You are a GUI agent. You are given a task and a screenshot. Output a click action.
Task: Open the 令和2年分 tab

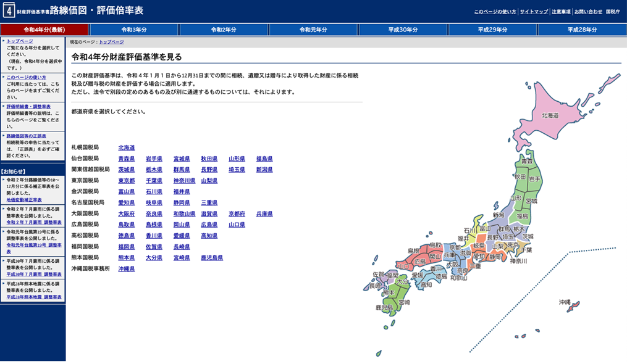click(224, 30)
